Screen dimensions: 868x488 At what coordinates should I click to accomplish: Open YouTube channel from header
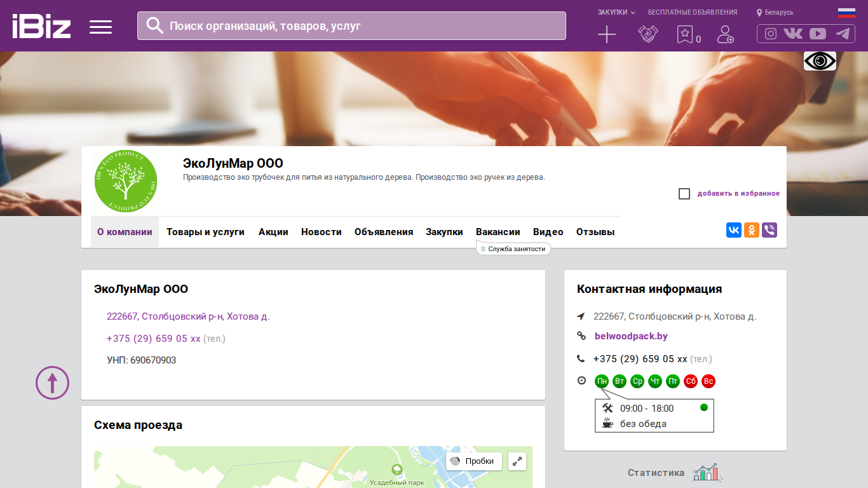click(818, 34)
